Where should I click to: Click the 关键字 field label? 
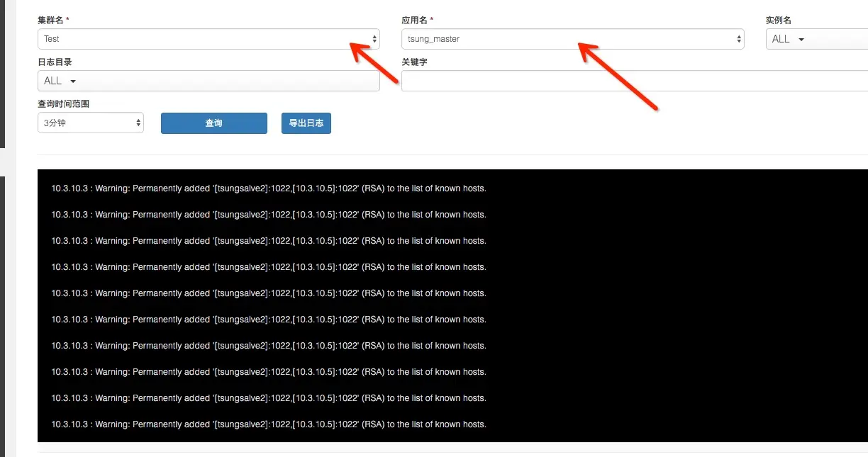pos(414,62)
